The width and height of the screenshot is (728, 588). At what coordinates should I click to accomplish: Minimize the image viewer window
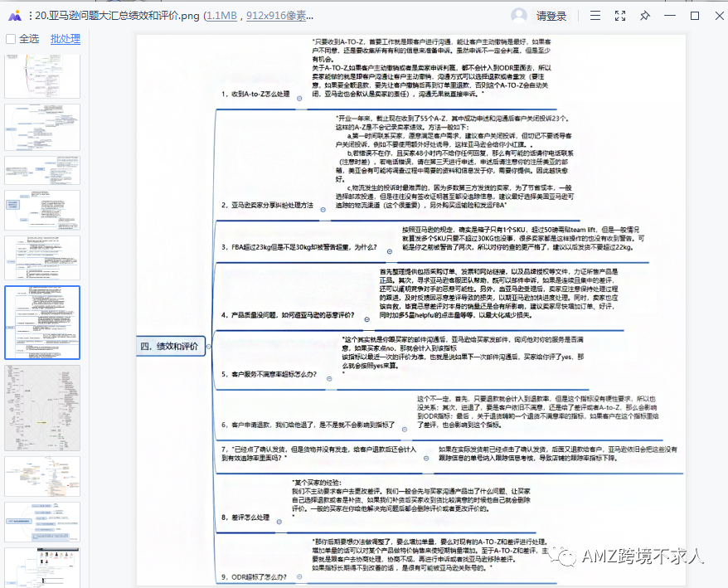tap(671, 16)
